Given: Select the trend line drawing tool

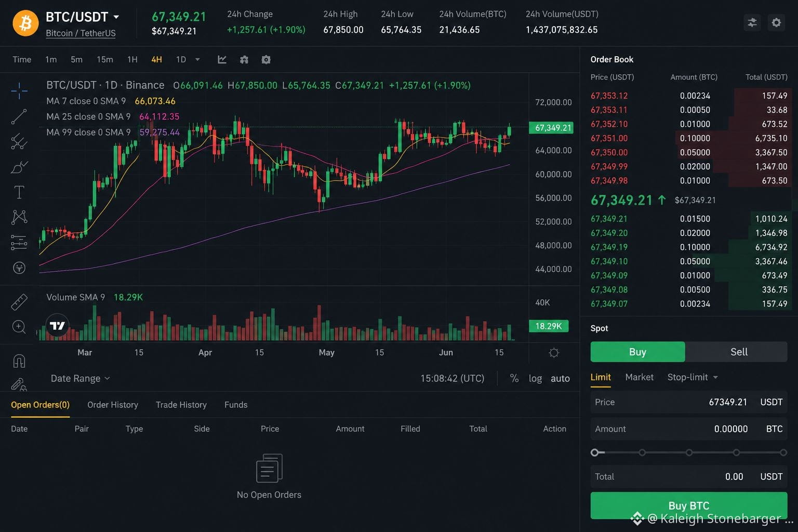Looking at the screenshot, I should (x=19, y=116).
